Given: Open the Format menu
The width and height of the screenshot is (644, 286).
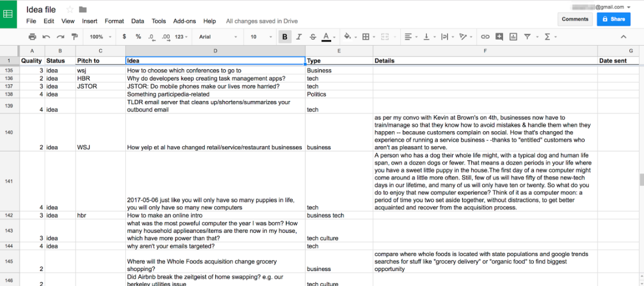Looking at the screenshot, I should coord(114,21).
